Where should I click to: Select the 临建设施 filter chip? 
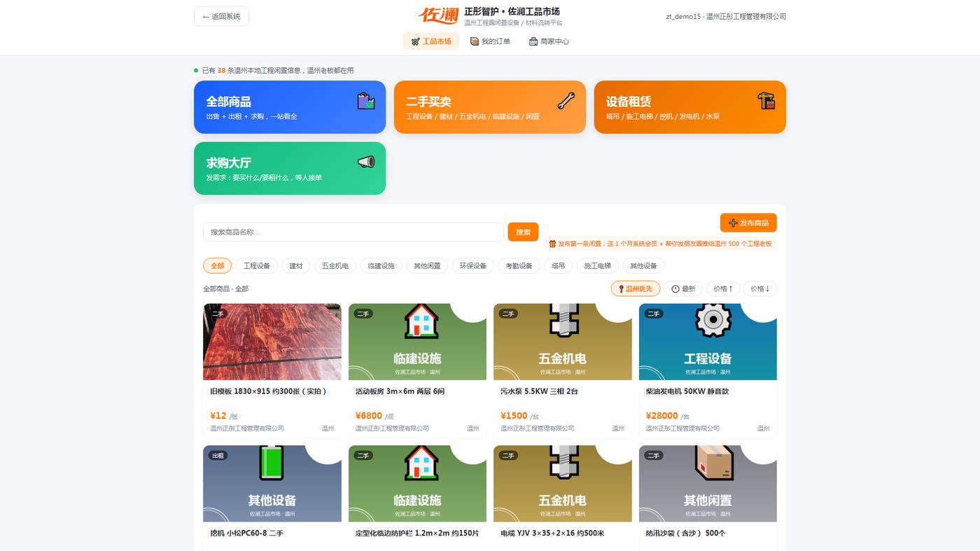pos(381,266)
